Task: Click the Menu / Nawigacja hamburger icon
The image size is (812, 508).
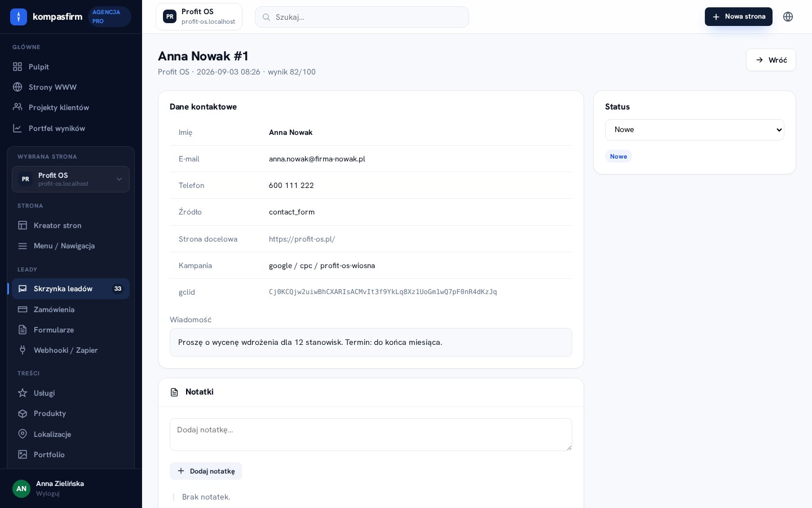Action: point(23,246)
